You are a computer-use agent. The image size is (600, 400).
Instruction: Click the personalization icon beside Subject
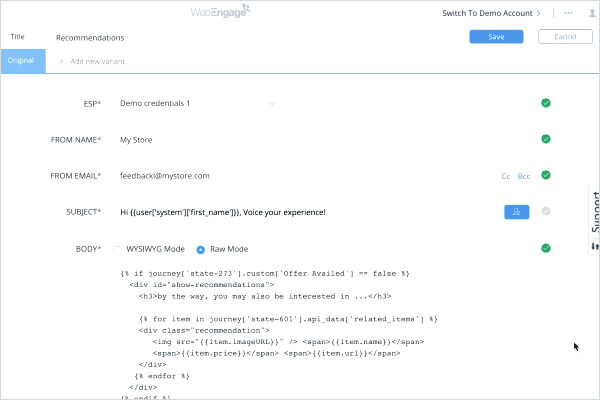coord(516,212)
